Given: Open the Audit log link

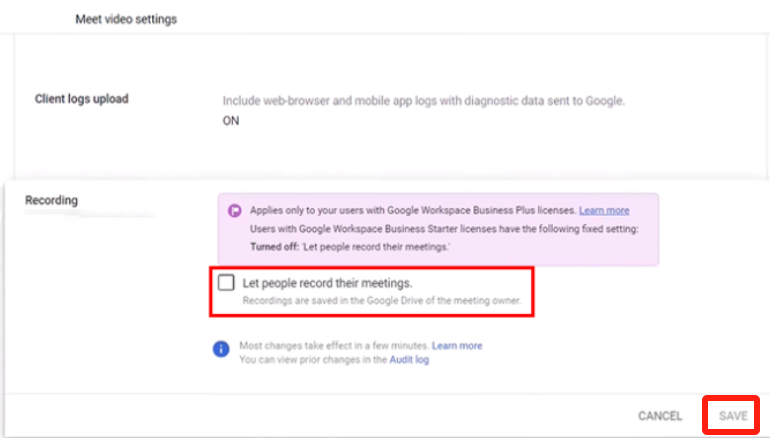Looking at the screenshot, I should coord(409,359).
